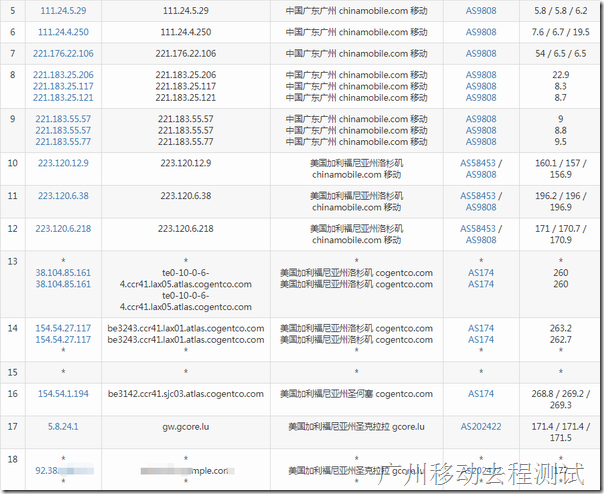Open the partly blurred 92.38 IP link in hop 18
604x494 pixels.
coord(64,470)
